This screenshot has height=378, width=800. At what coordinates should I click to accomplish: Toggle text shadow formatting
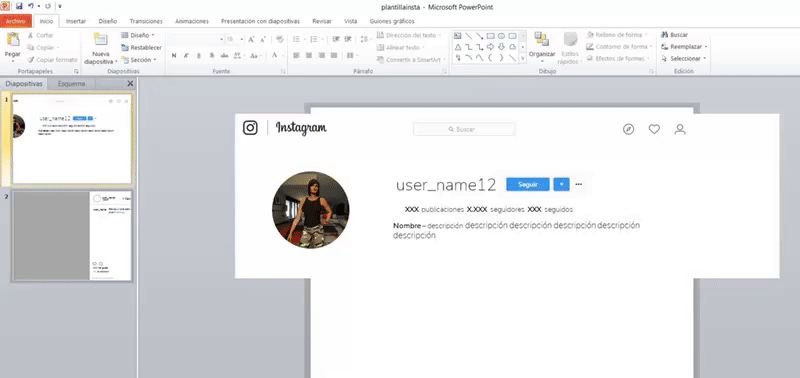[212, 56]
